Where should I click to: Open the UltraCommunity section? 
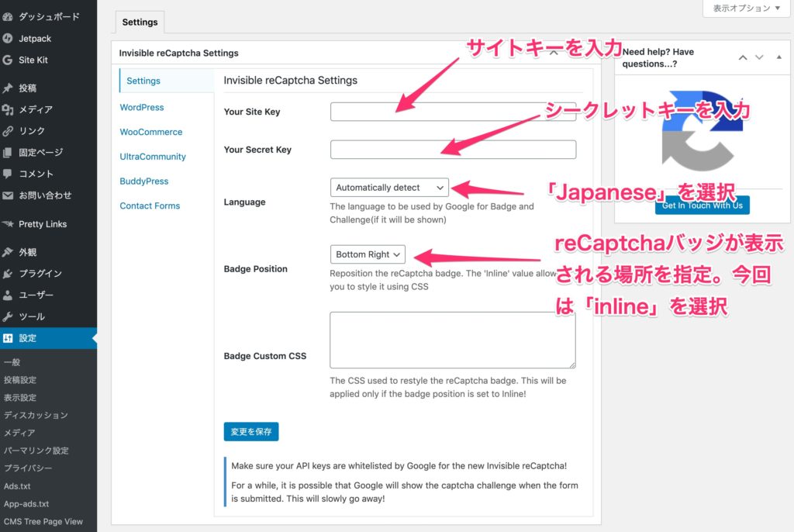(153, 157)
